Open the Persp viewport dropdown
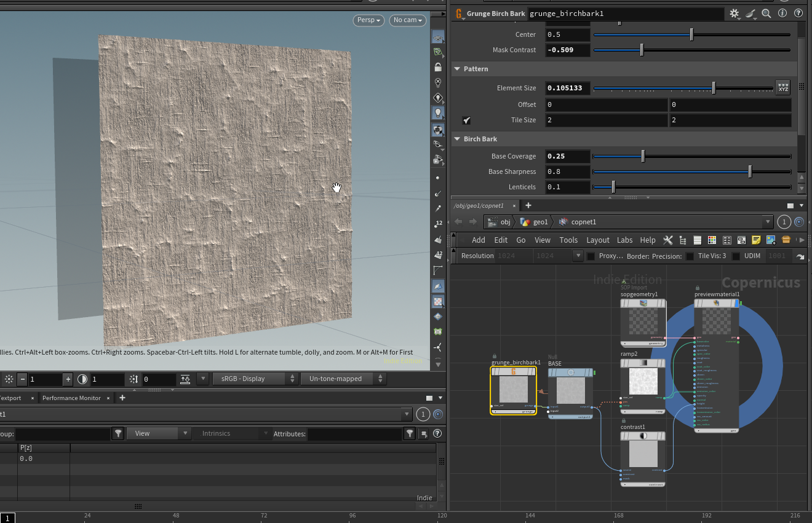 pos(369,20)
